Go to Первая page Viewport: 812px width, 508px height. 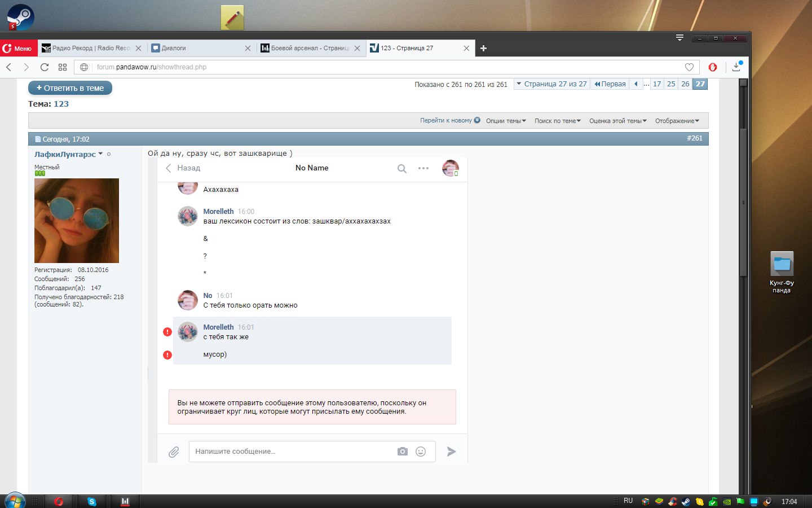pos(610,84)
